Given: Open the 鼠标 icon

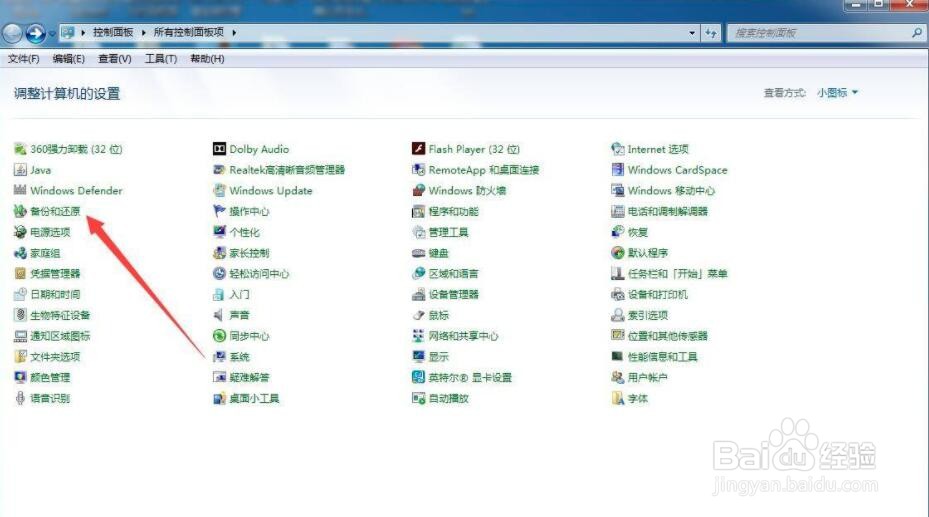Looking at the screenshot, I should pyautogui.click(x=418, y=315).
